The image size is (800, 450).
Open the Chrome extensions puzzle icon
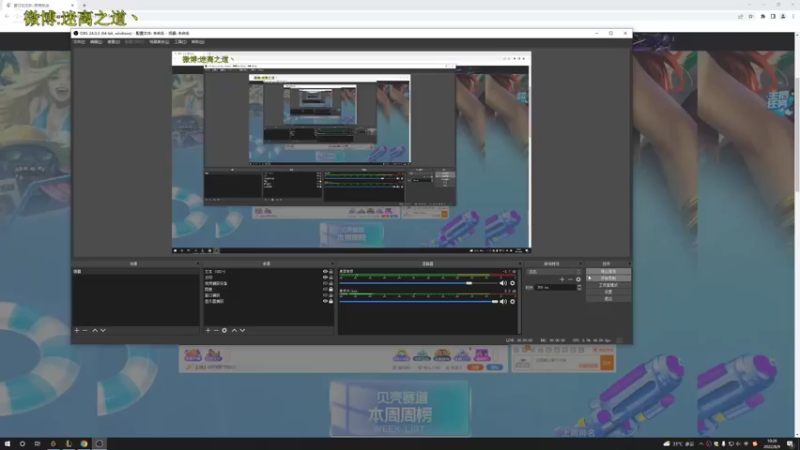pyautogui.click(x=763, y=16)
